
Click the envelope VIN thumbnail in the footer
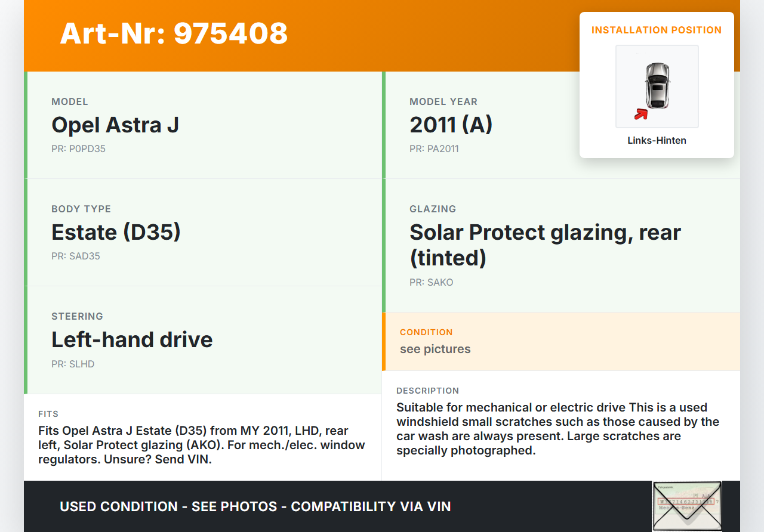[687, 506]
